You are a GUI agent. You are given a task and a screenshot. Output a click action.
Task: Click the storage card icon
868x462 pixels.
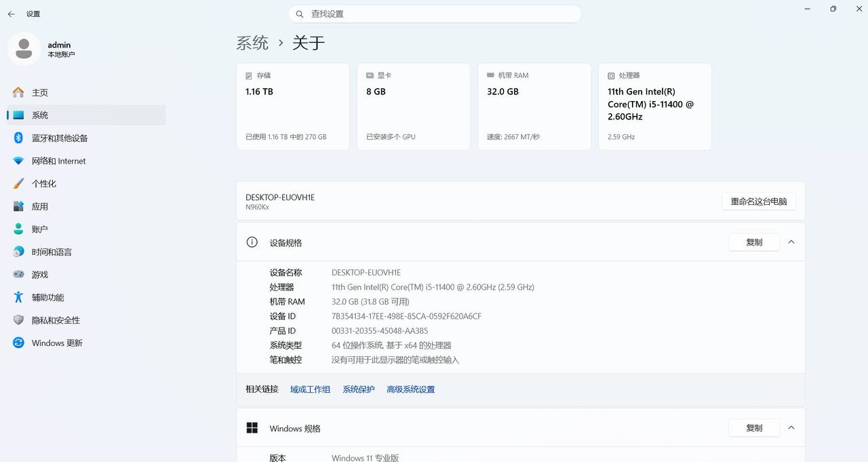[x=249, y=75]
